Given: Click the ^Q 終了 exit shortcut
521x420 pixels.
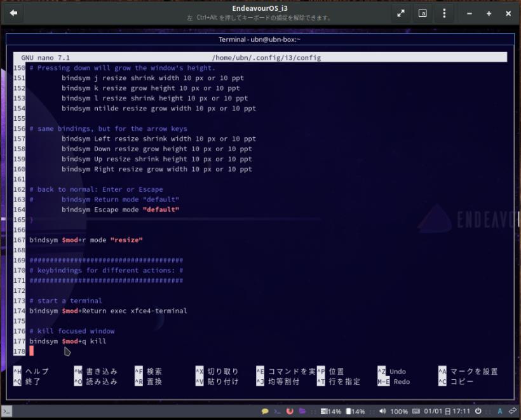Looking at the screenshot, I should [x=27, y=381].
